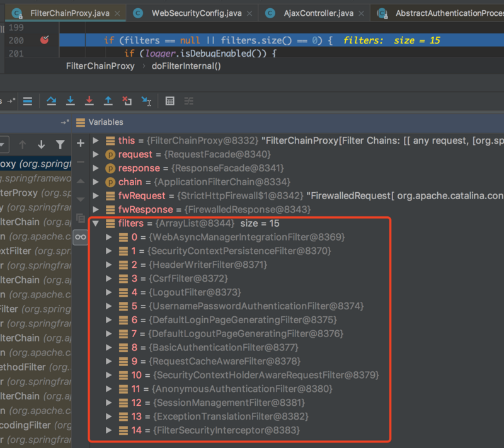Open the Evaluate Expression calculator icon
Image resolution: width=504 pixels, height=448 pixels.
click(x=169, y=101)
